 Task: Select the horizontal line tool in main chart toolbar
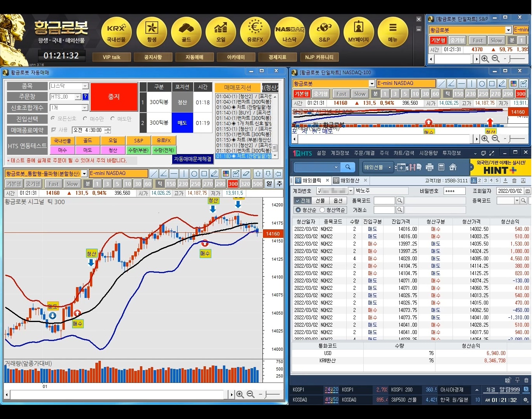click(174, 173)
